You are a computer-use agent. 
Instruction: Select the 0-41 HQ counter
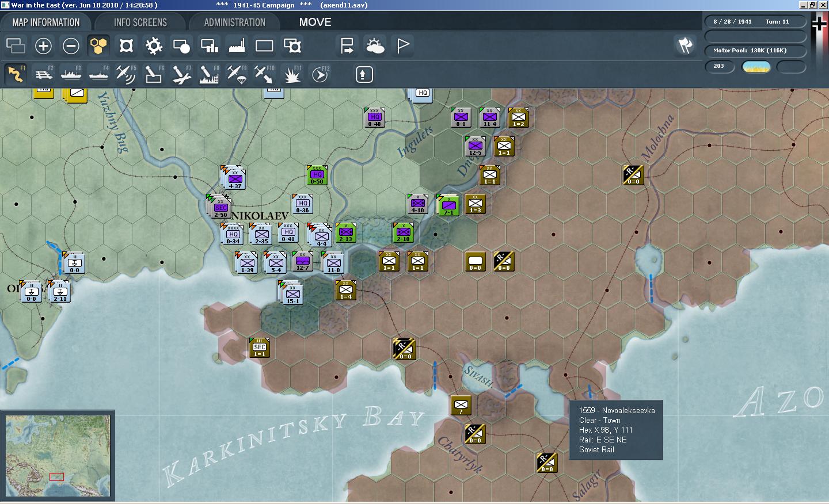[288, 232]
